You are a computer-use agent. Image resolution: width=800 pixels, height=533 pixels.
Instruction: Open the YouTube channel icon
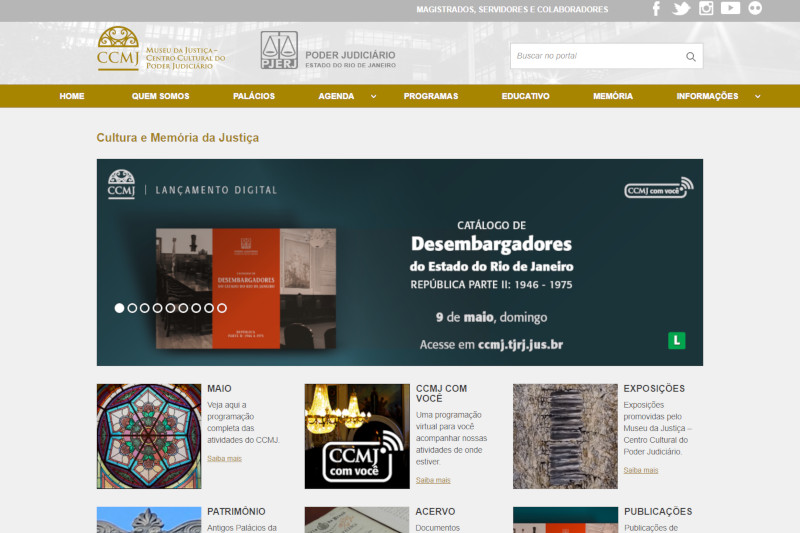pos(730,8)
